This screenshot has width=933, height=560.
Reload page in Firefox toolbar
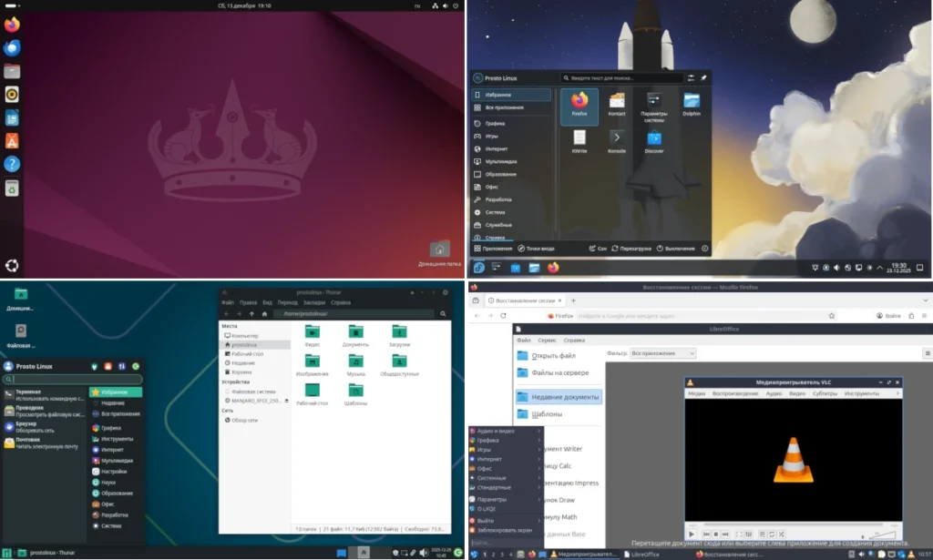503,316
